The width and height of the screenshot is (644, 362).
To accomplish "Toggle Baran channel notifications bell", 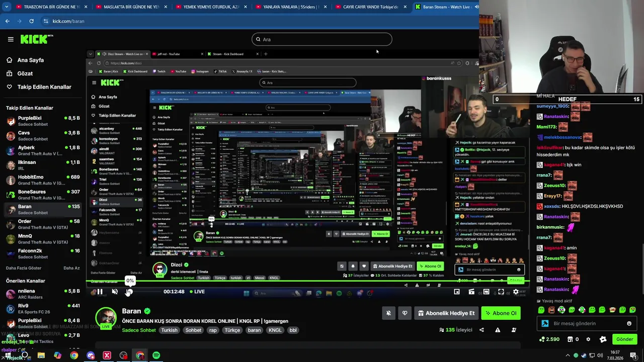I will pos(388,313).
